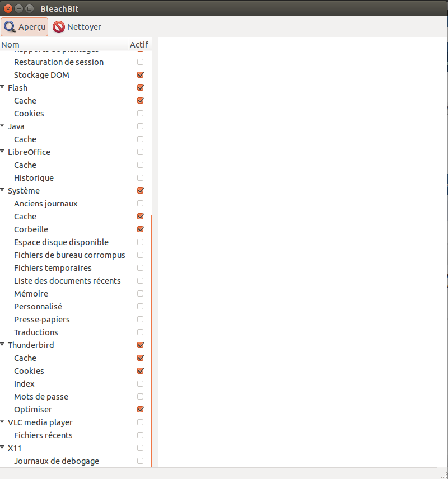
Task: Select the Historique row label
Action: pos(34,178)
